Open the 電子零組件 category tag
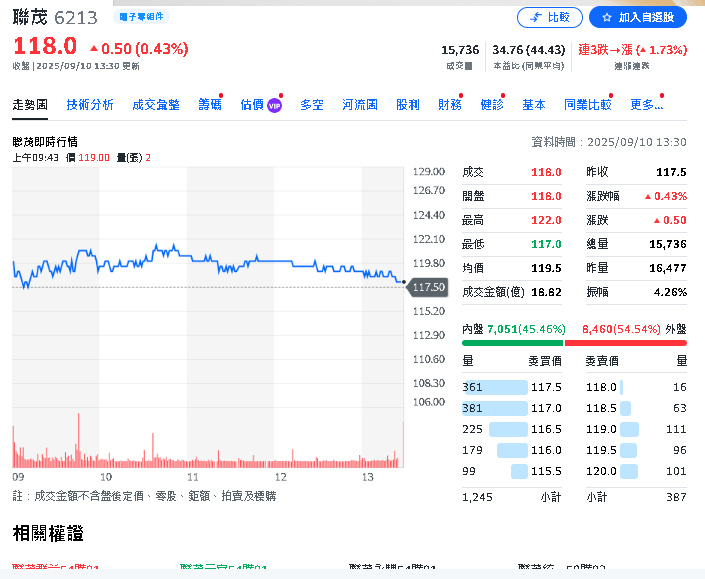This screenshot has height=579, width=705. point(141,17)
